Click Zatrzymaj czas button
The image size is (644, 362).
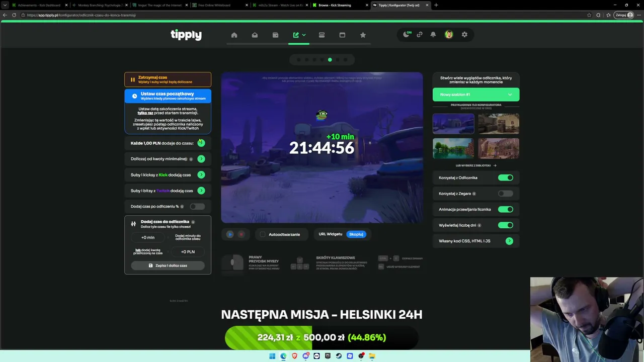point(168,79)
